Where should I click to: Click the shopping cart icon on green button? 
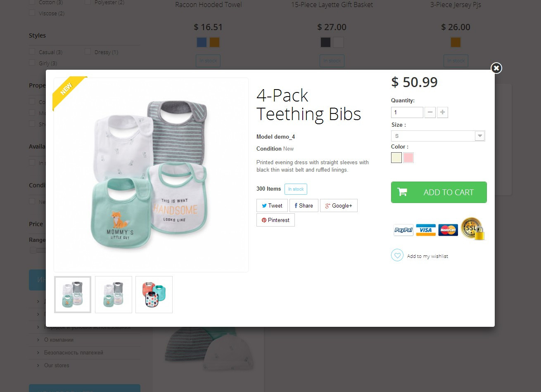(x=402, y=192)
